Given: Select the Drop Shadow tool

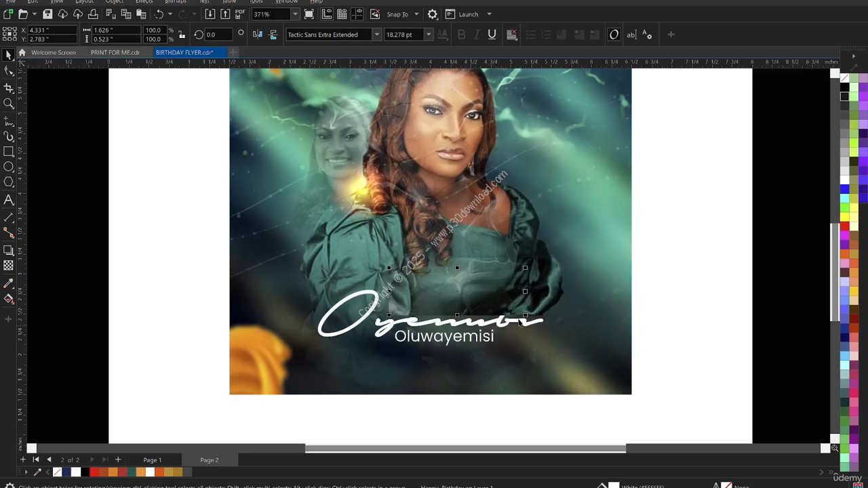Looking at the screenshot, I should 8,250.
